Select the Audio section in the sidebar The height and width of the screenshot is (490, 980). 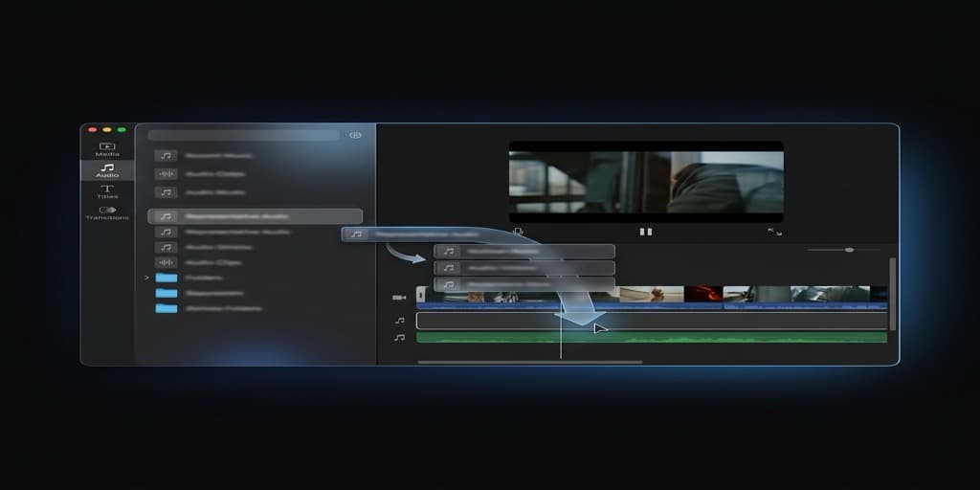pos(107,170)
